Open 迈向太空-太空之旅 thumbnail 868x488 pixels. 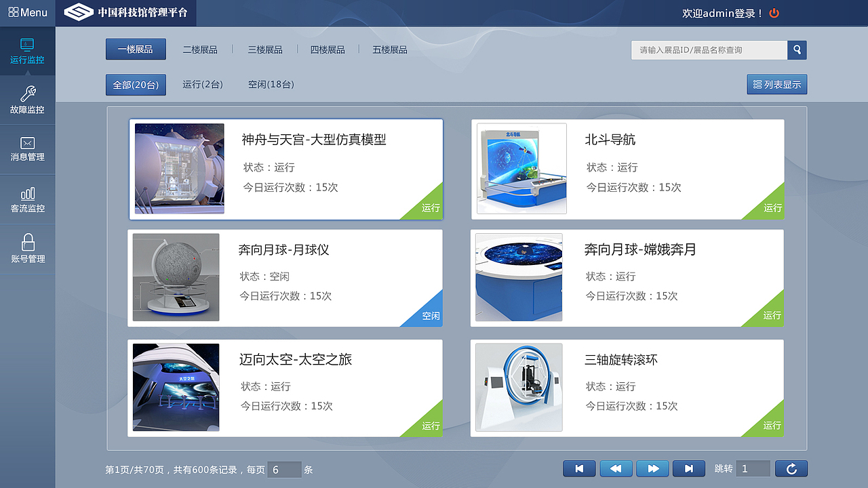pyautogui.click(x=176, y=388)
